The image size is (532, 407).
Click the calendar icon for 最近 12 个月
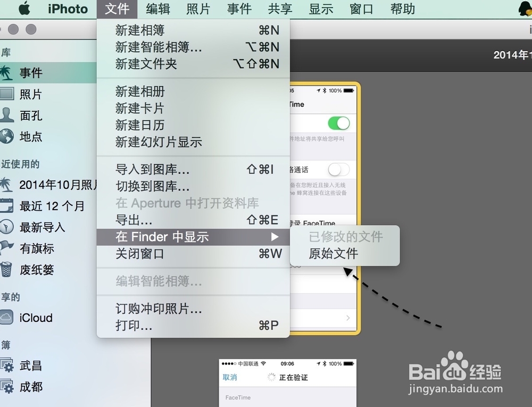click(7, 205)
